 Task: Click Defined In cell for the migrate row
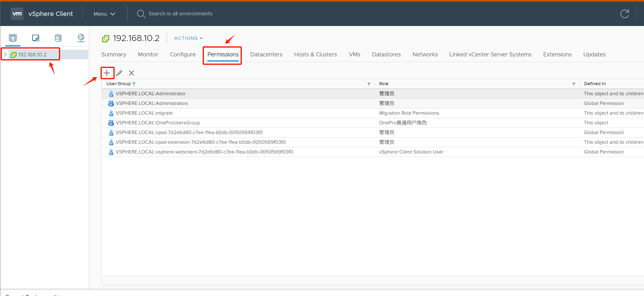pyautogui.click(x=614, y=113)
